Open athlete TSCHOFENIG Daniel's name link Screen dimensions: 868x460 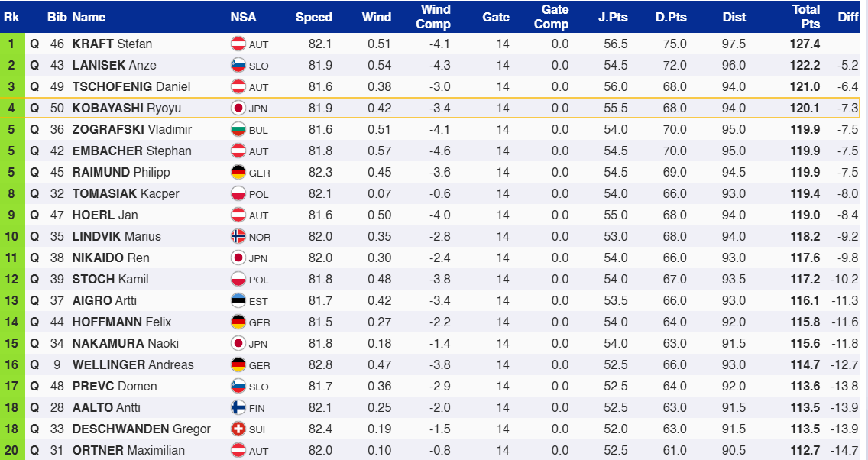131,87
